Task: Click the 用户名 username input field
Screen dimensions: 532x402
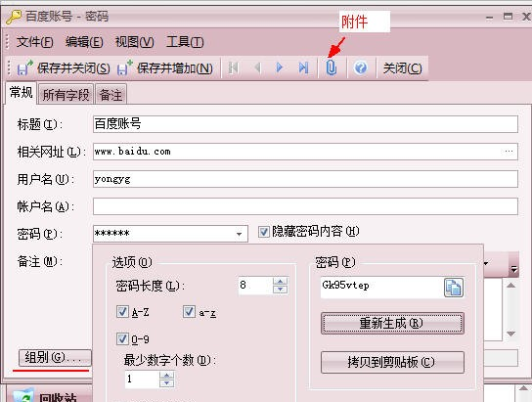Action: pyautogui.click(x=305, y=179)
